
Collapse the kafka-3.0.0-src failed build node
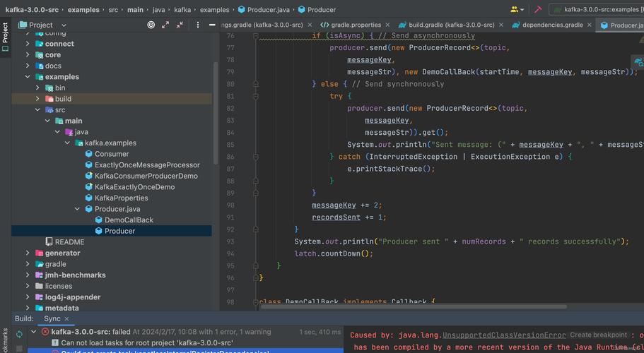click(34, 332)
